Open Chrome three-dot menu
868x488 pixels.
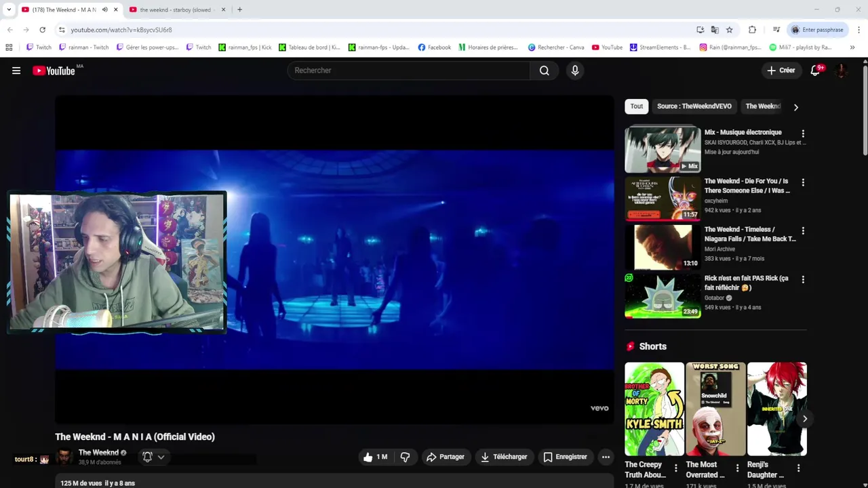tap(859, 30)
